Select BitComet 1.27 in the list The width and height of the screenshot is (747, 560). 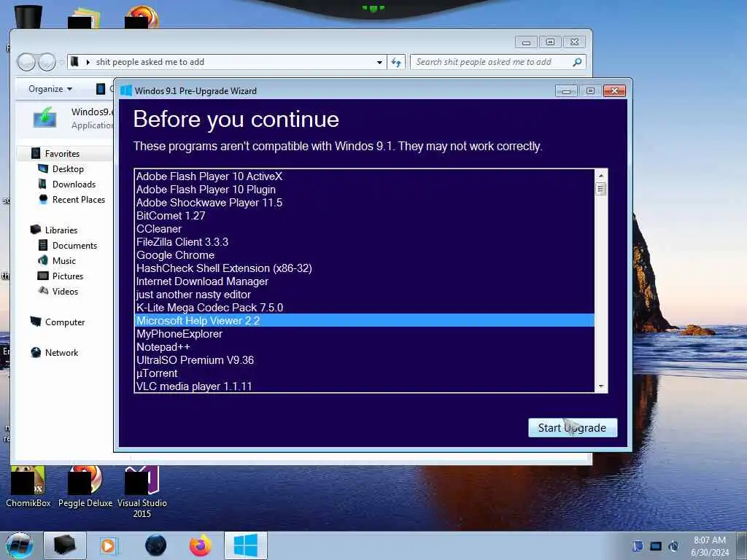click(x=365, y=216)
